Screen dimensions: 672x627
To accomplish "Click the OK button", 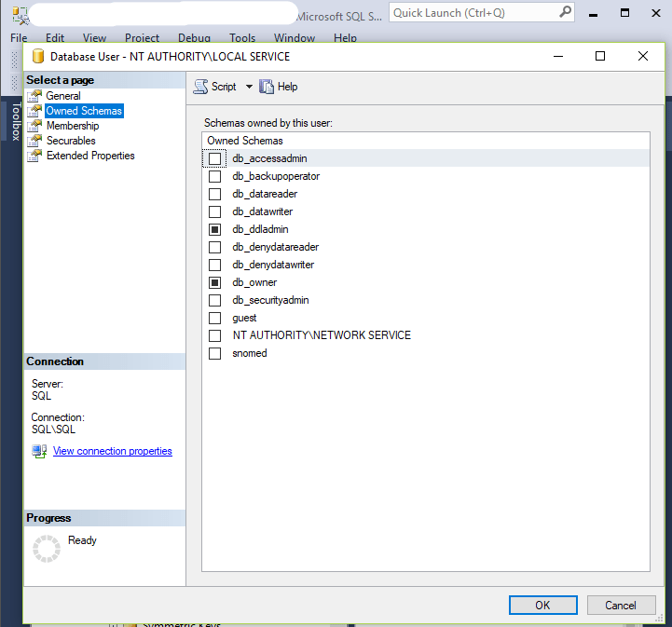I will click(x=543, y=606).
